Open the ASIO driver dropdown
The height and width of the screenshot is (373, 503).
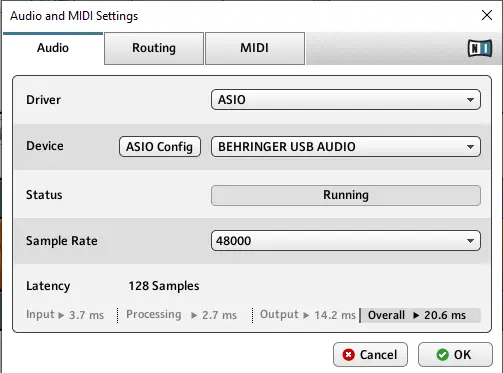[346, 100]
